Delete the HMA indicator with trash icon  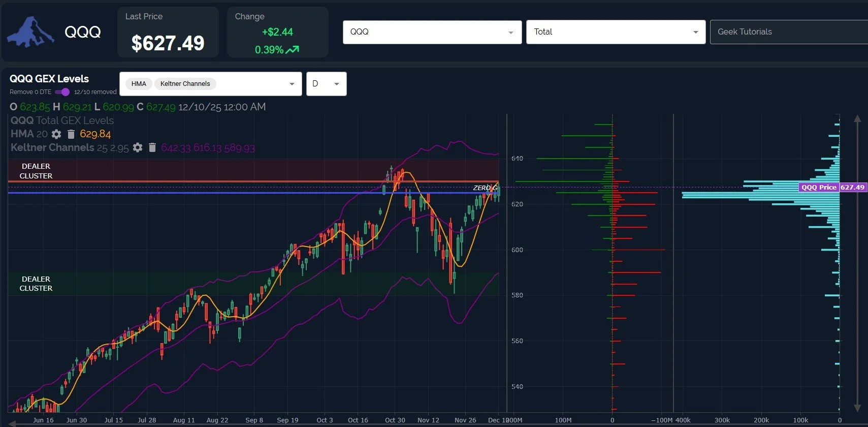pyautogui.click(x=71, y=134)
